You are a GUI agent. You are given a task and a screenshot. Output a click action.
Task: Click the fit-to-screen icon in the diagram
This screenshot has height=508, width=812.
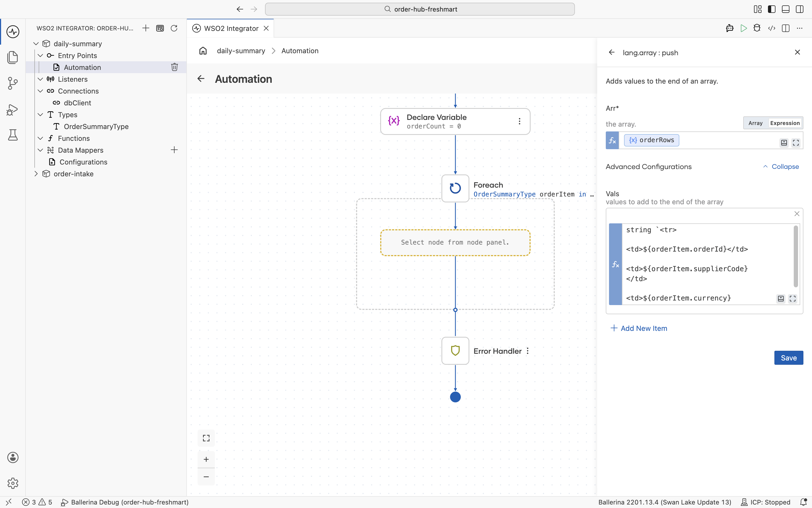tap(206, 438)
